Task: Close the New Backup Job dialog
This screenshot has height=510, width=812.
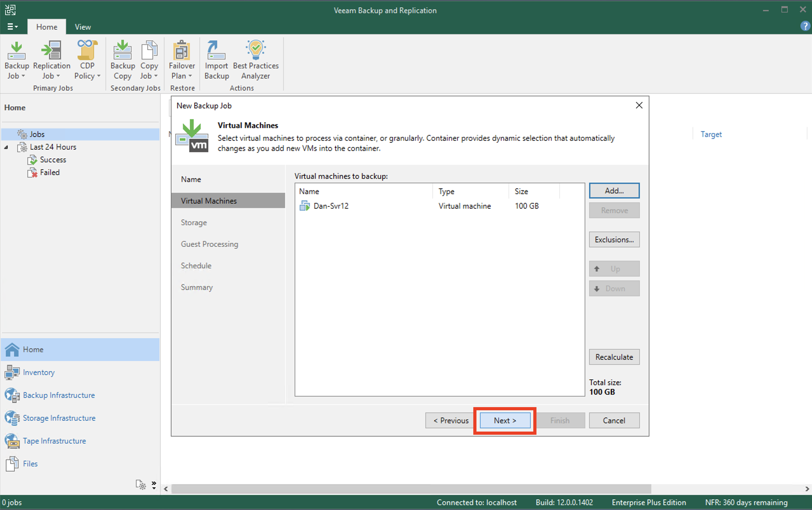Action: pos(639,105)
